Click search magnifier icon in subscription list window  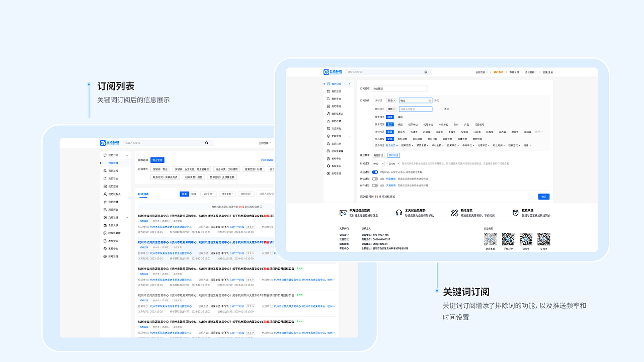point(206,143)
